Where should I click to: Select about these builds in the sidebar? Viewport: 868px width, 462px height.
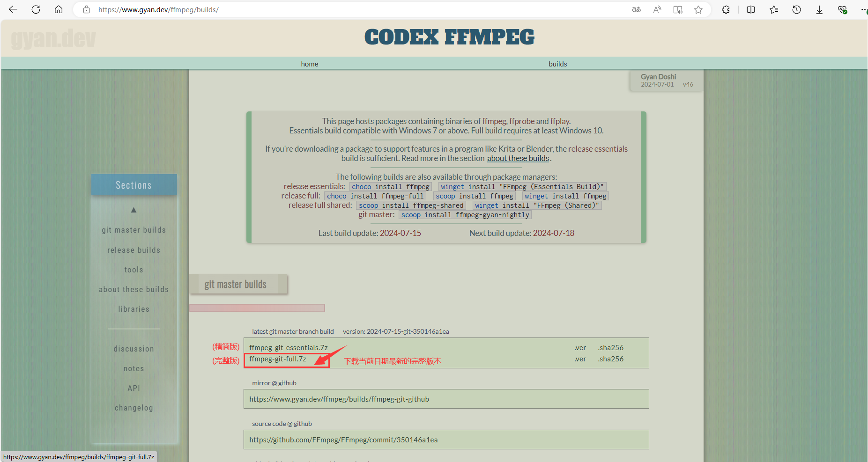pyautogui.click(x=134, y=289)
